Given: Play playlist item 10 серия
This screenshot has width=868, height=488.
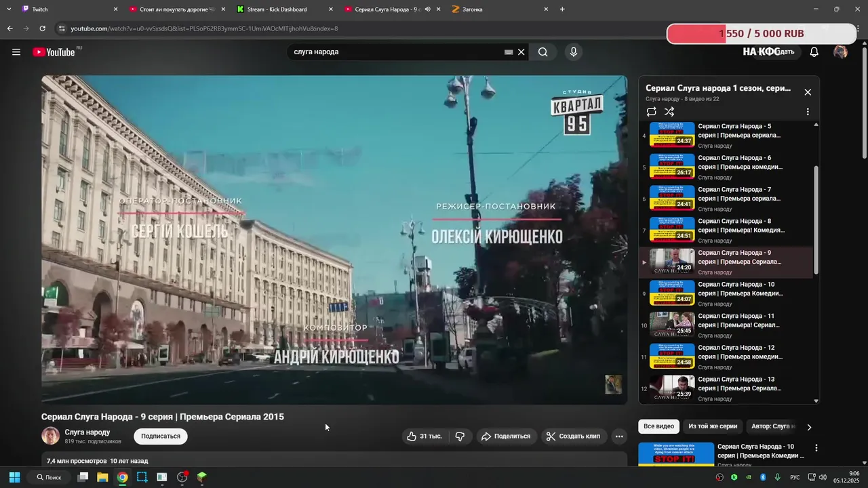Looking at the screenshot, I should pos(726,293).
